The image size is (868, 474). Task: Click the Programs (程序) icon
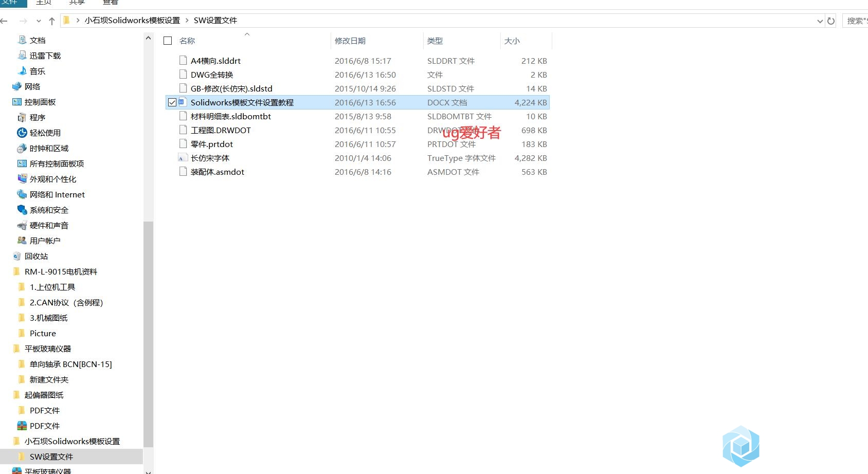22,117
